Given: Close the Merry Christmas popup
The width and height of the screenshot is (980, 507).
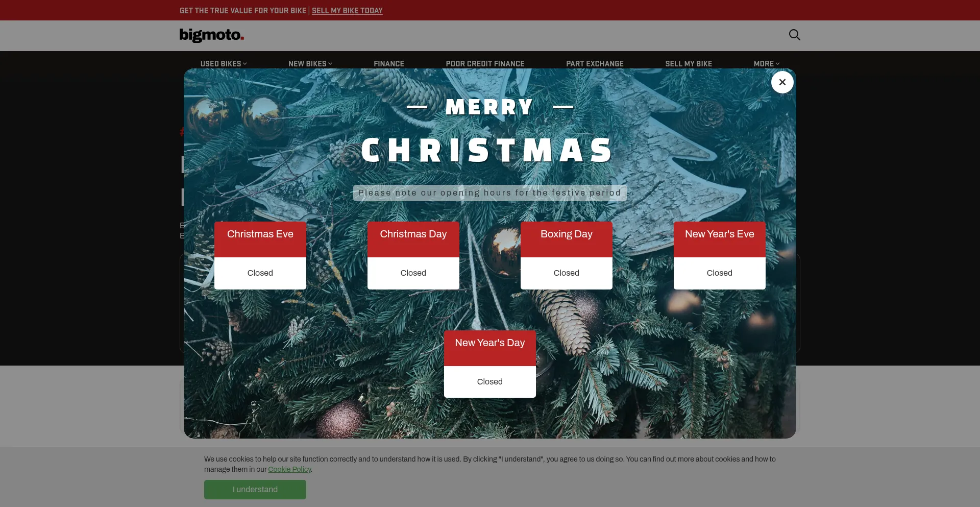Looking at the screenshot, I should (x=782, y=82).
